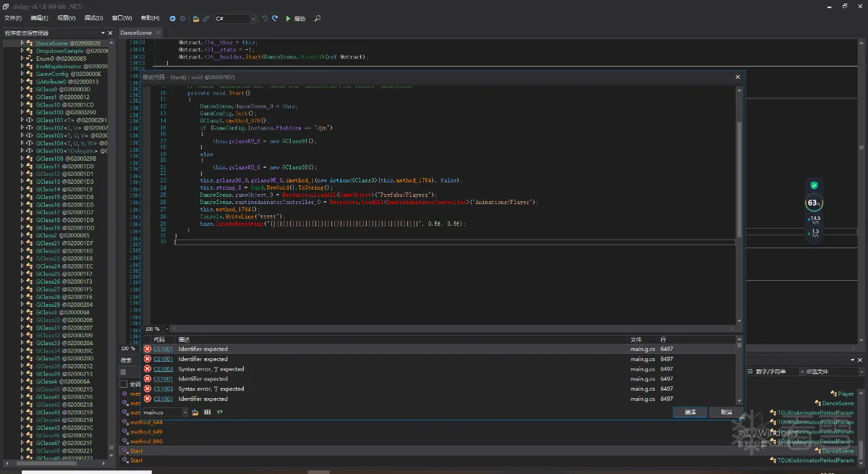Screen dimensions: 868x474
Task: Click the navigate forward arrow icon
Action: pos(182,18)
